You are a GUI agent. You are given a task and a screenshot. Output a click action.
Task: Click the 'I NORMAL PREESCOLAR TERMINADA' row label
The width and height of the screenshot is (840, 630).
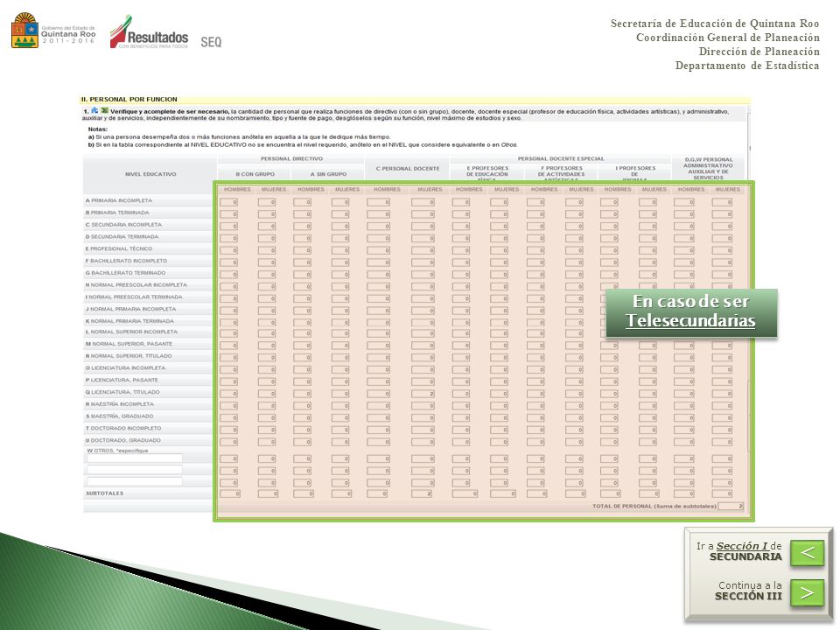[134, 297]
